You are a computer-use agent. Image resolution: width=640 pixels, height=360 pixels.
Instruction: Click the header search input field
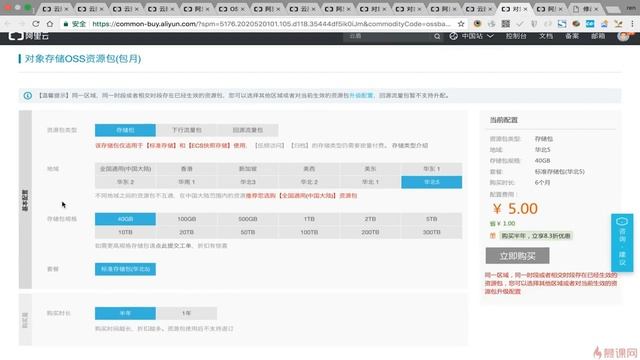(x=388, y=36)
